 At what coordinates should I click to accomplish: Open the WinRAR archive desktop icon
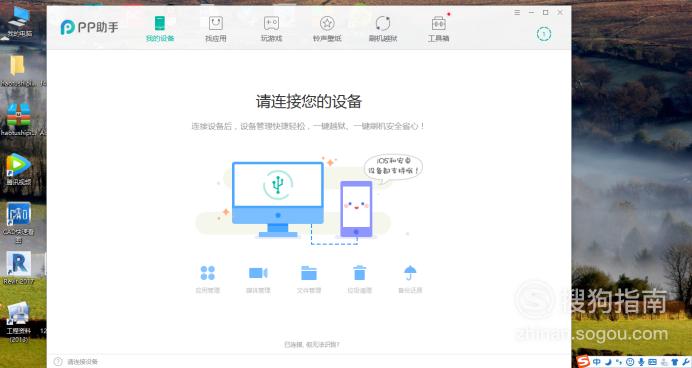pos(19,119)
